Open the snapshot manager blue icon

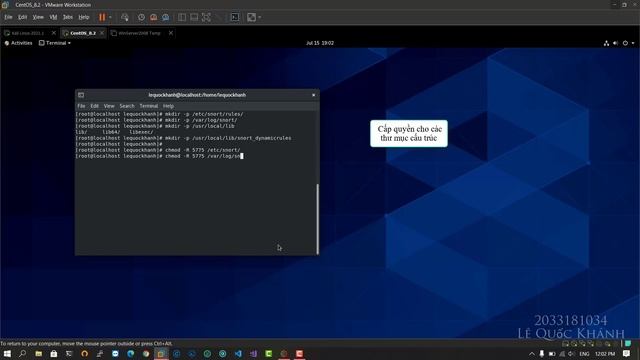pos(166,17)
